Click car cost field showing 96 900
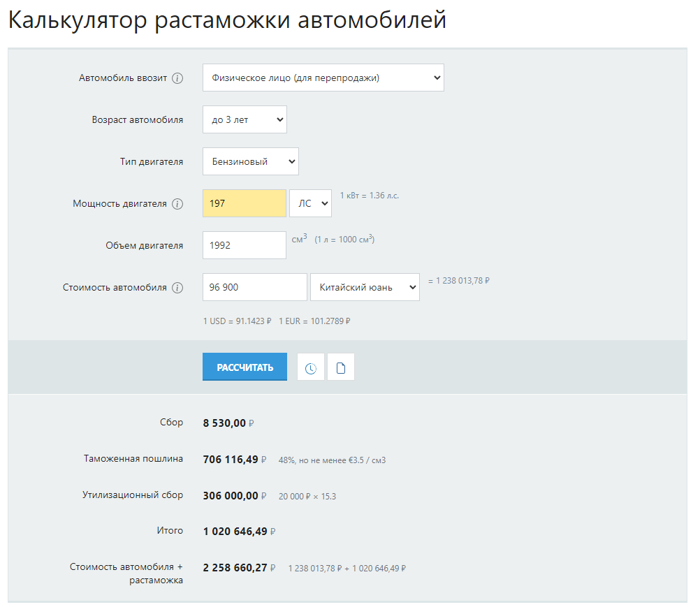 click(x=254, y=287)
